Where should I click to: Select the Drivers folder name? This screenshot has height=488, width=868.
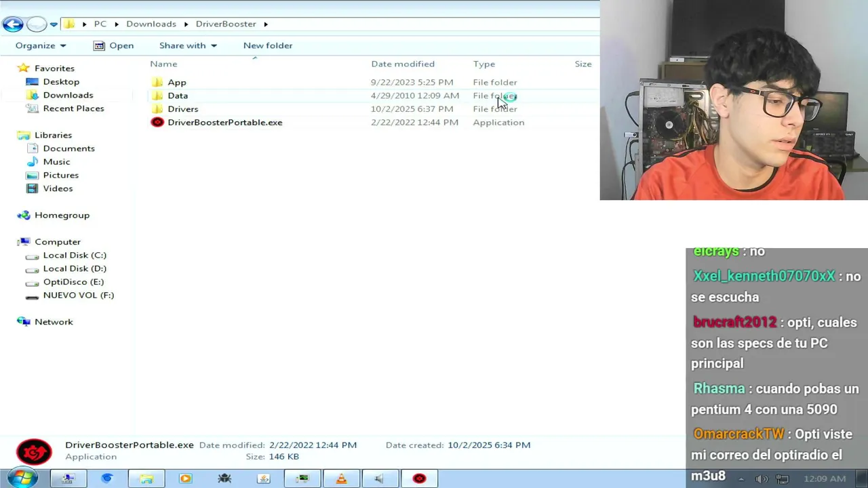[183, 109]
